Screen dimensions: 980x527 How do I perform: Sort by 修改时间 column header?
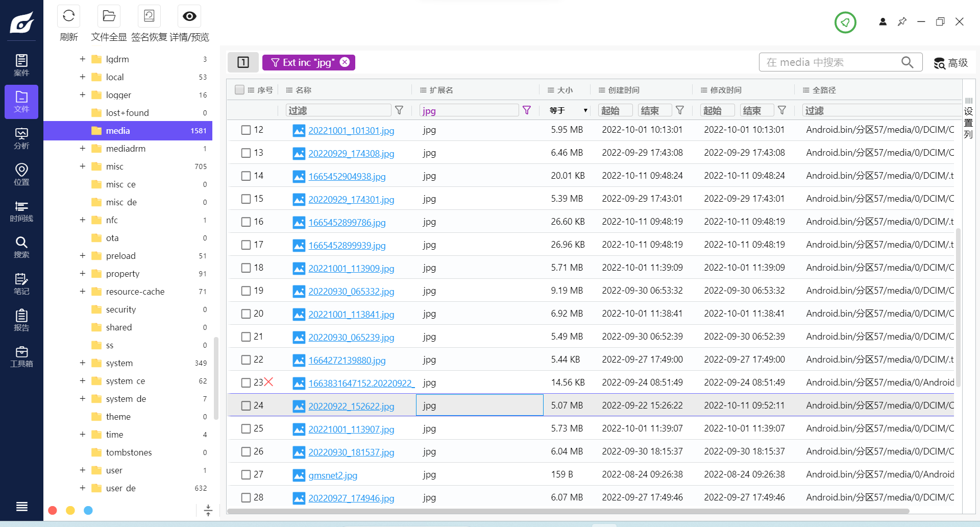(726, 90)
